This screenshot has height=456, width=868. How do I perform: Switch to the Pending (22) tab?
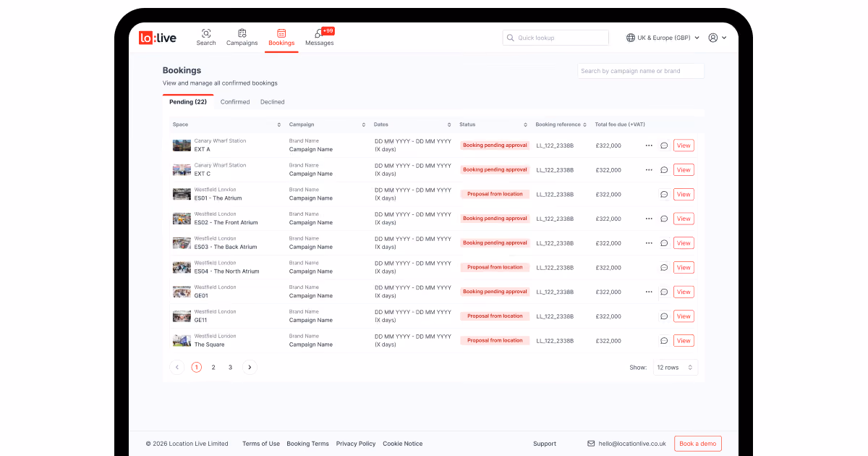point(188,102)
